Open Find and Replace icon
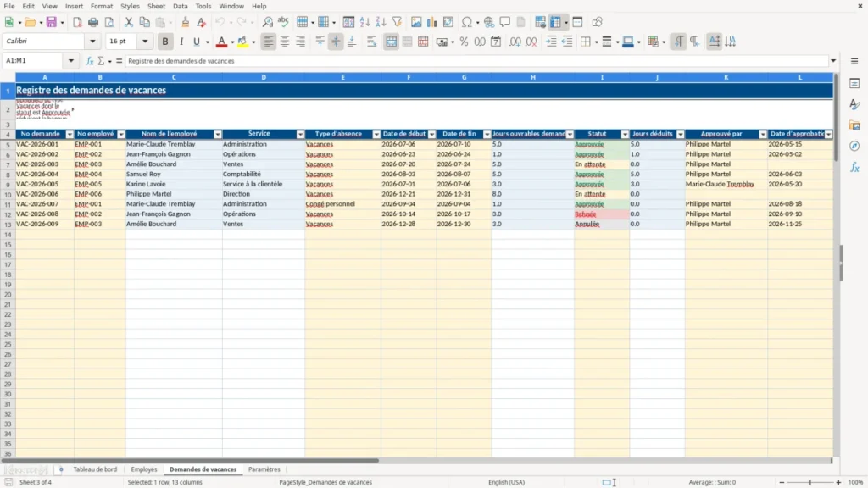 click(267, 22)
